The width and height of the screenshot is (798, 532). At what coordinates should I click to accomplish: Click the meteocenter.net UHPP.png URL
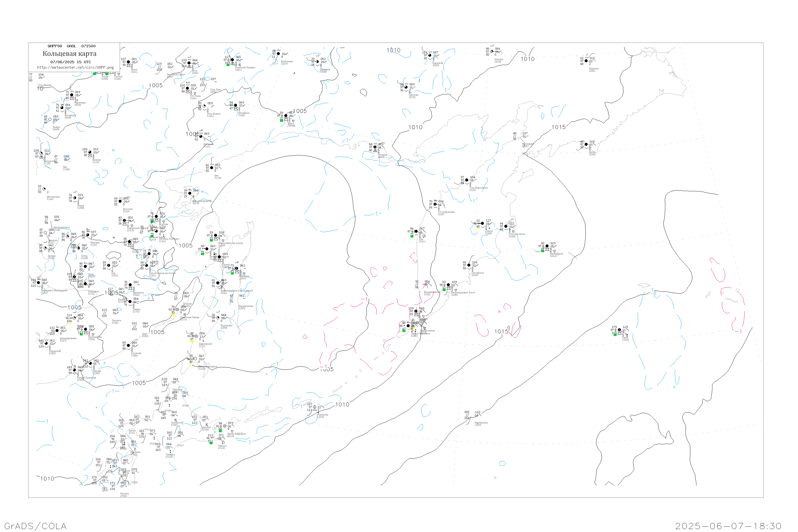click(x=75, y=68)
